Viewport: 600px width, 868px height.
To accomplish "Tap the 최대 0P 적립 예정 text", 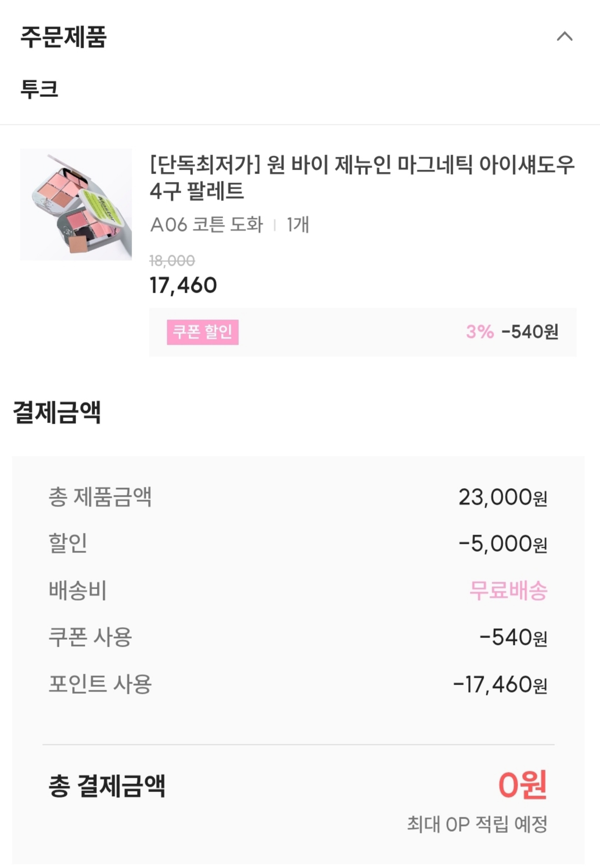I will 477,824.
